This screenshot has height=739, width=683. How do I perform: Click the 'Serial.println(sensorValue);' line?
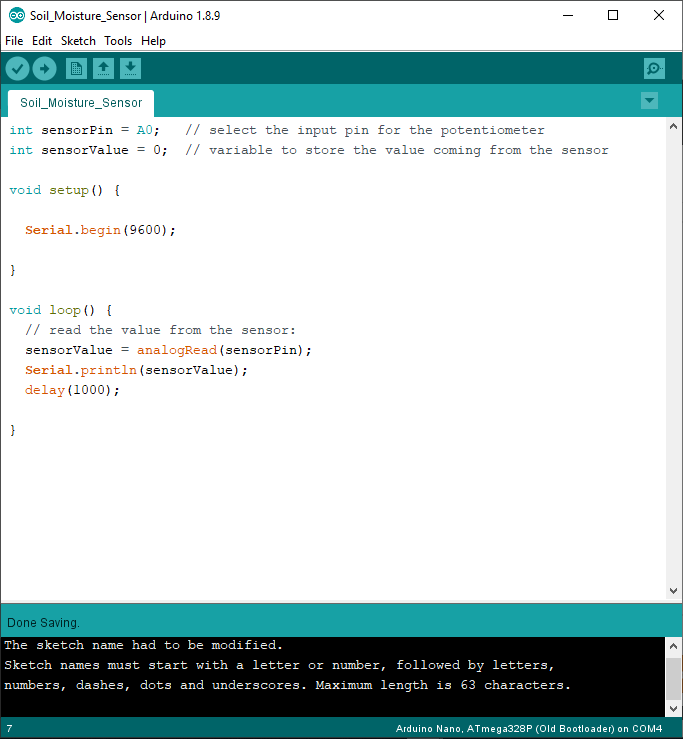click(136, 370)
